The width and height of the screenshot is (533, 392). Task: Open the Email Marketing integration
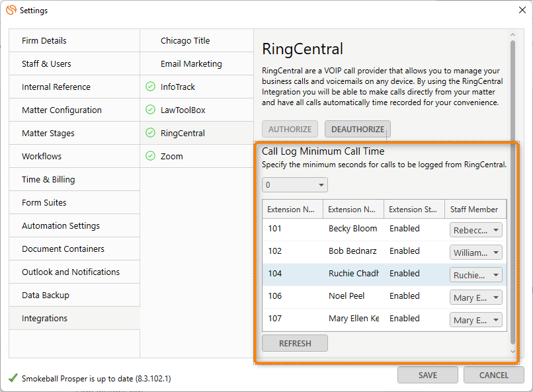coord(197,63)
